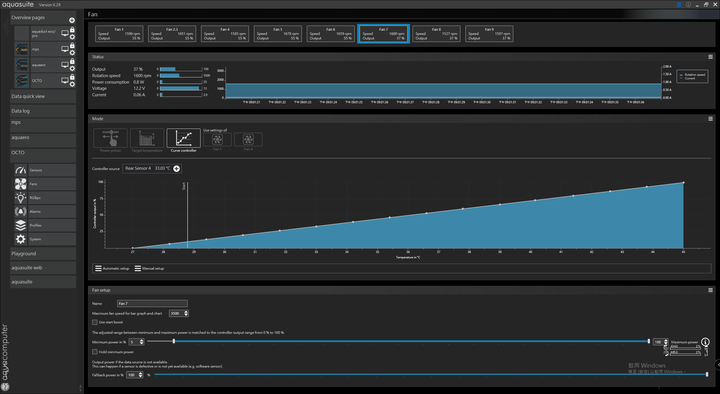Choose the Curve controller mode
This screenshot has width=720, height=394.
point(184,138)
